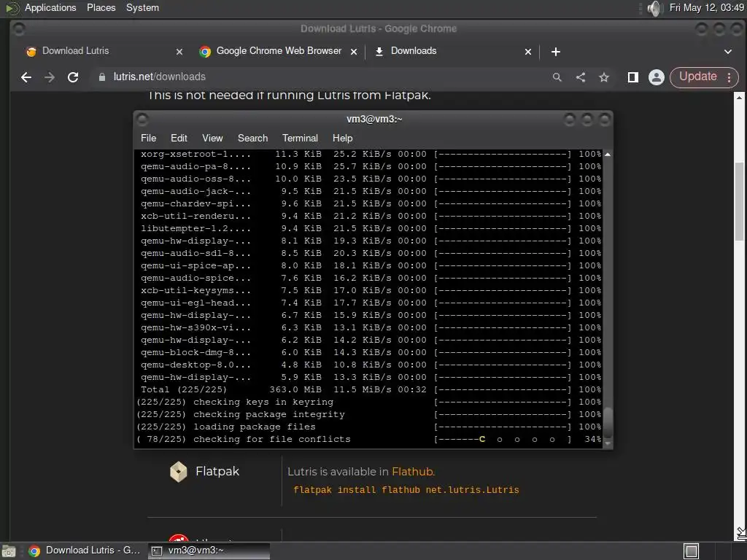Click the libutempter-1.2 package line
This screenshot has height=560, width=747.
[x=369, y=228]
